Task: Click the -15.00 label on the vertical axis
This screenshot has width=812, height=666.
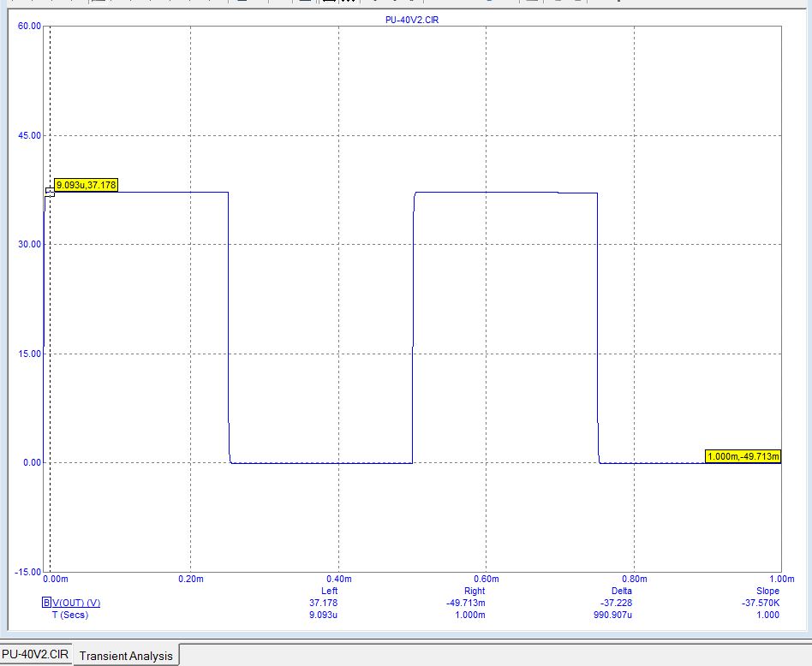Action: pos(27,571)
